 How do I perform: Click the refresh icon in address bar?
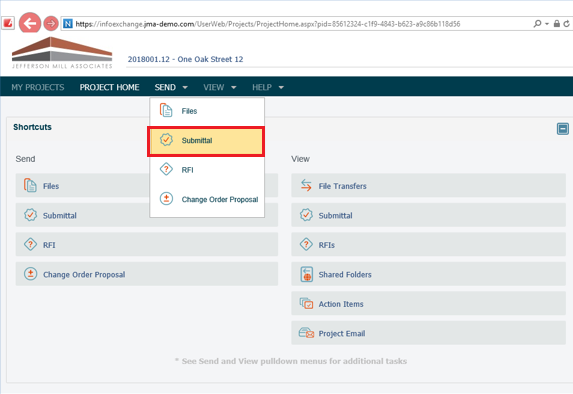pos(566,24)
